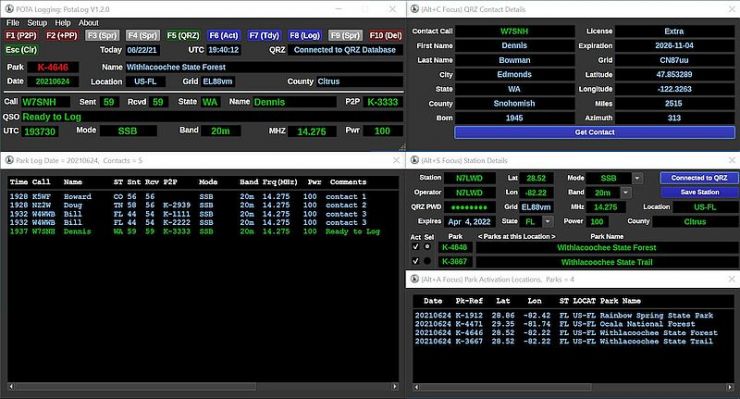Toggle Act checkbox for park K-3667
The height and width of the screenshot is (399, 740).
(x=415, y=261)
